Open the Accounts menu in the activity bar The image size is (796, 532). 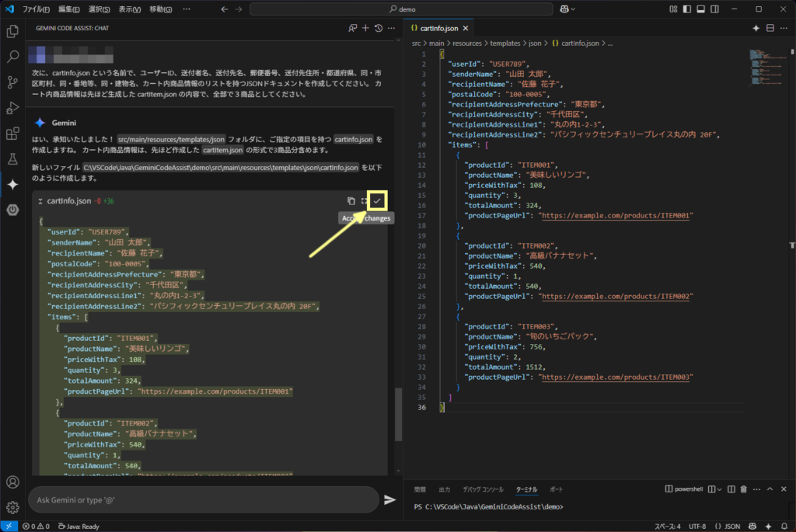(x=12, y=482)
